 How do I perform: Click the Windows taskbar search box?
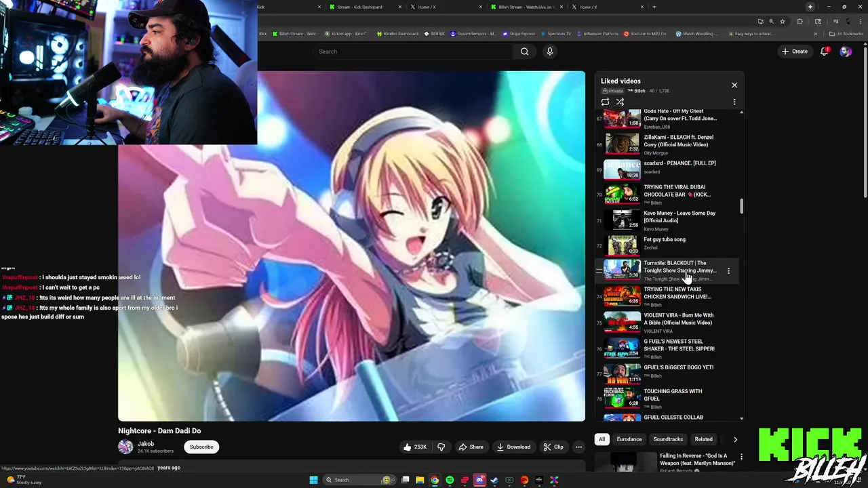tap(358, 480)
